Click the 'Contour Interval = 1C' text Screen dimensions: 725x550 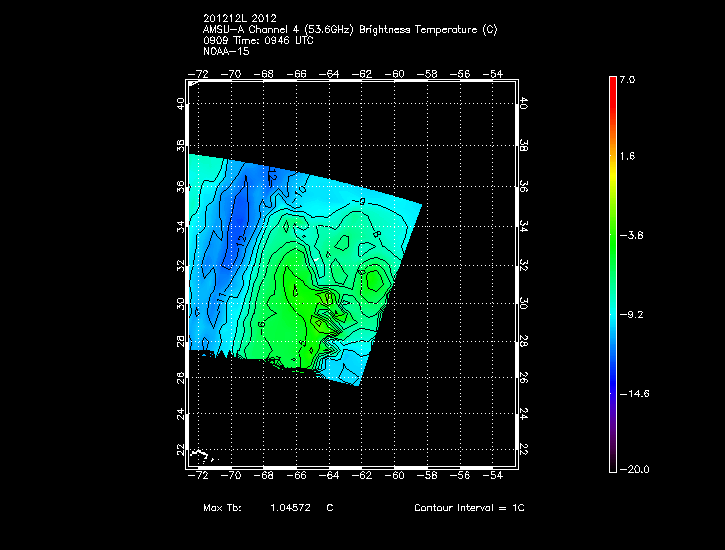click(x=469, y=508)
